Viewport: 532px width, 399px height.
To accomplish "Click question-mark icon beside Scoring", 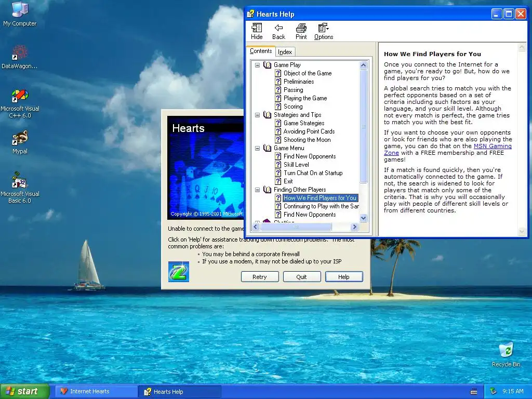I will (x=278, y=106).
